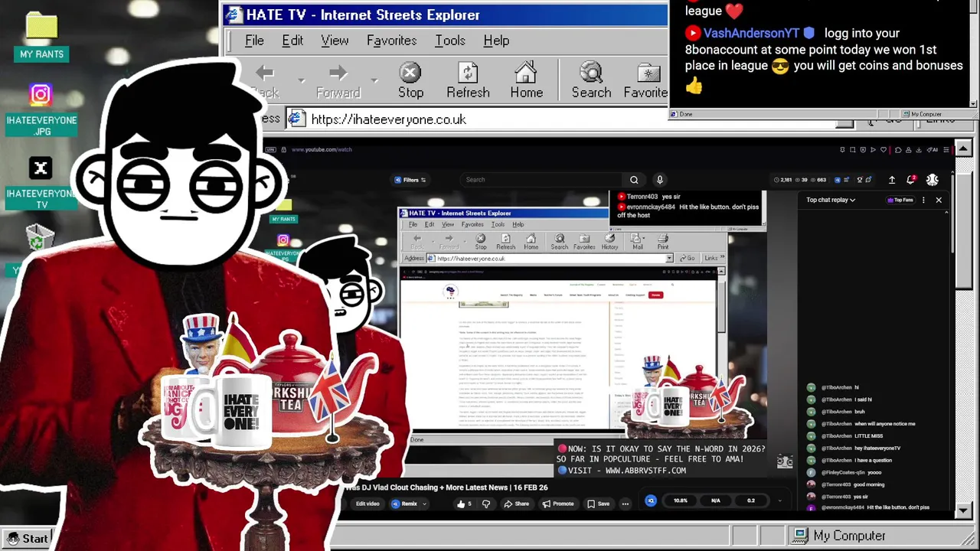
Task: Like the video with thumbs up
Action: (463, 504)
